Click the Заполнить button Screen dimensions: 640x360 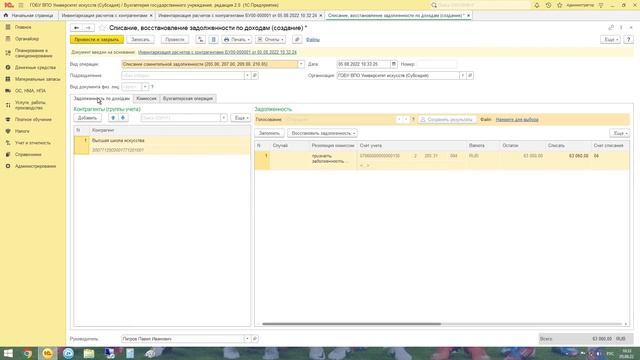(x=269, y=133)
